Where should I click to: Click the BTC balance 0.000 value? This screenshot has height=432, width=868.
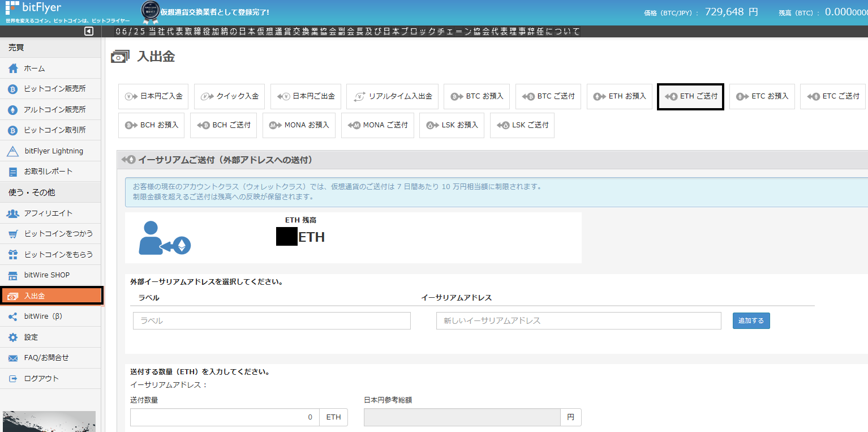846,12
